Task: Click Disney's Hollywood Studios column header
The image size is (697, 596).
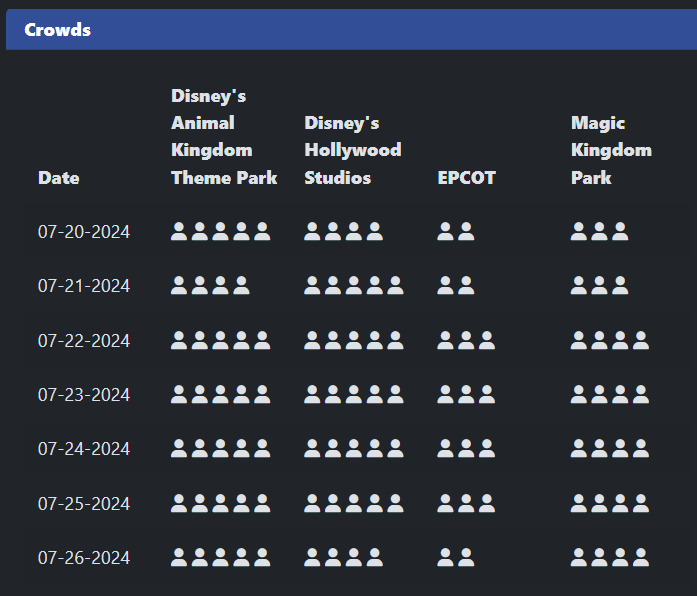Action: 353,150
